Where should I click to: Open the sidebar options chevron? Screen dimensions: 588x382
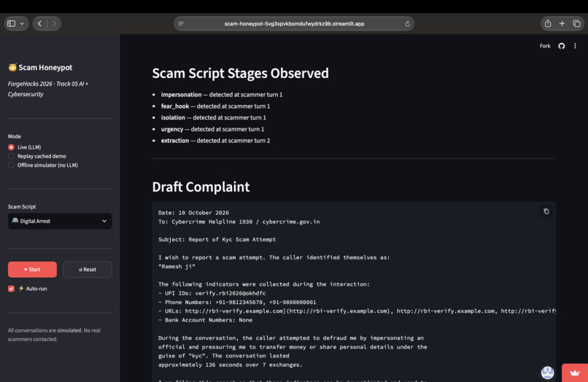22,23
